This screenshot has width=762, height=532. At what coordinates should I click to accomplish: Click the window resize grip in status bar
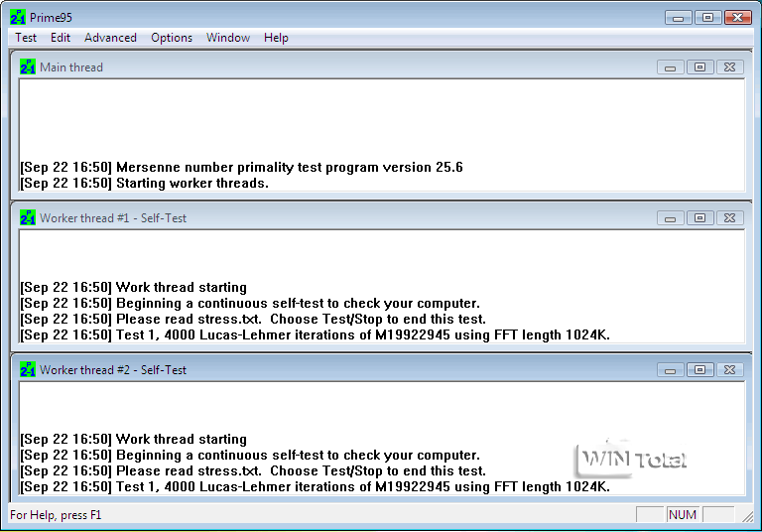tap(747, 516)
